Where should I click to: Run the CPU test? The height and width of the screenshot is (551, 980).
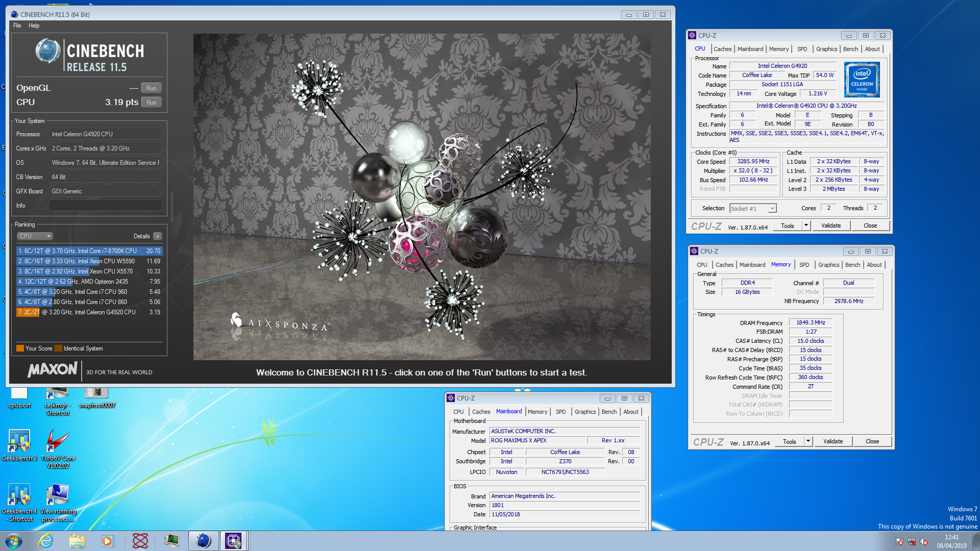tap(152, 102)
